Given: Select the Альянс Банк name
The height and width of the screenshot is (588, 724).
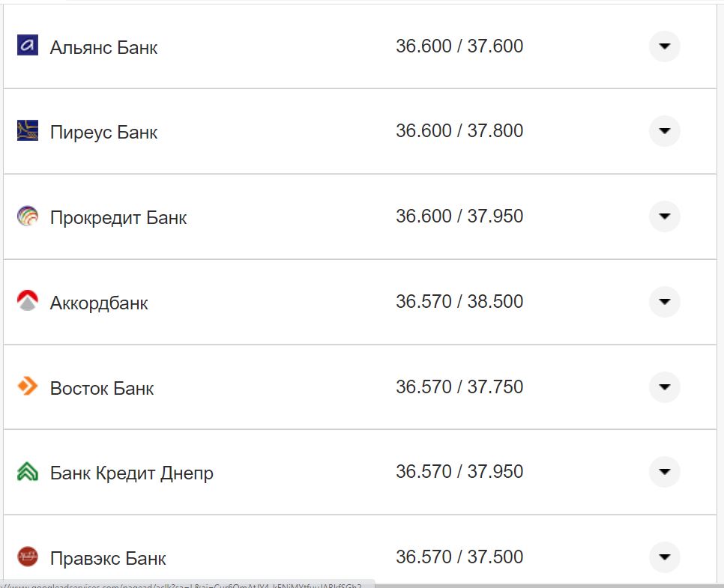Looking at the screenshot, I should point(103,47).
